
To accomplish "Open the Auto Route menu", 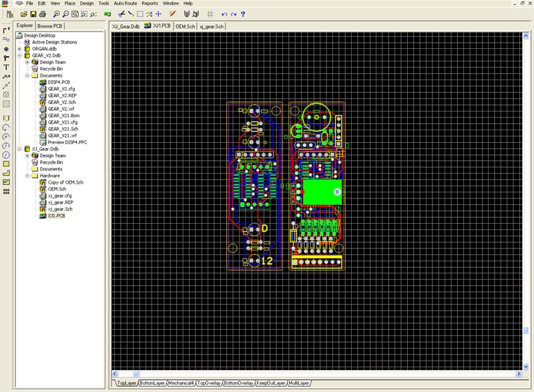I will [x=125, y=3].
